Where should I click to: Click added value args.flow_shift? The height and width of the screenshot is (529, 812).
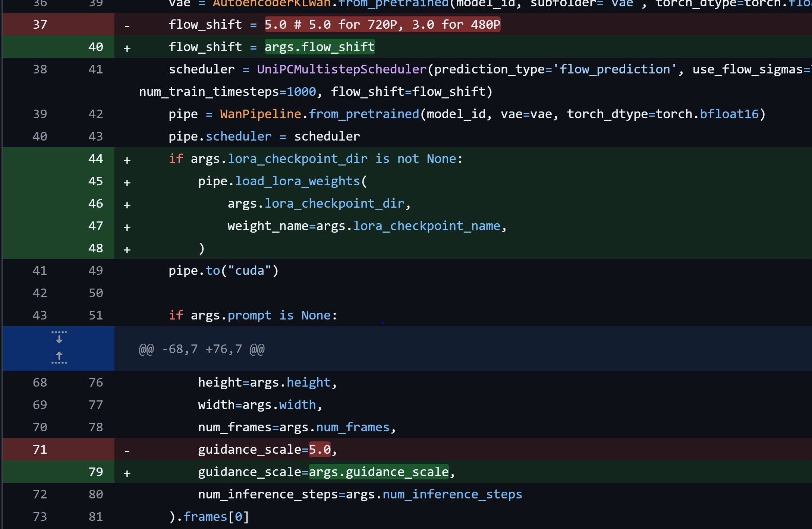(x=320, y=47)
